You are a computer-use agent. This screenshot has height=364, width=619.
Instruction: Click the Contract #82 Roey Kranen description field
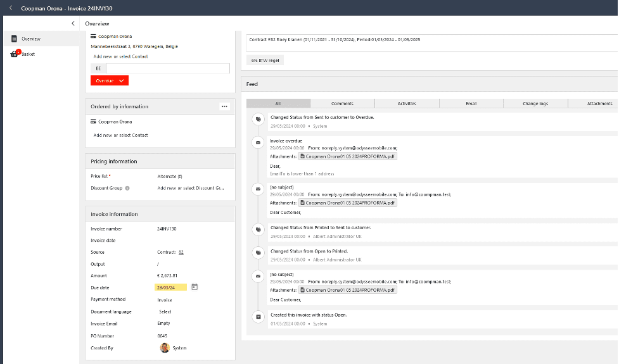432,43
